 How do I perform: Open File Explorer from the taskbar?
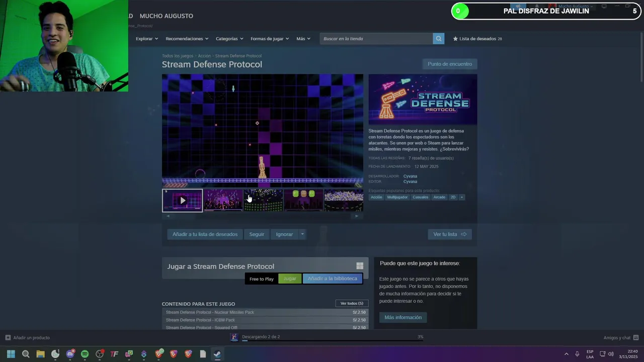[40, 354]
